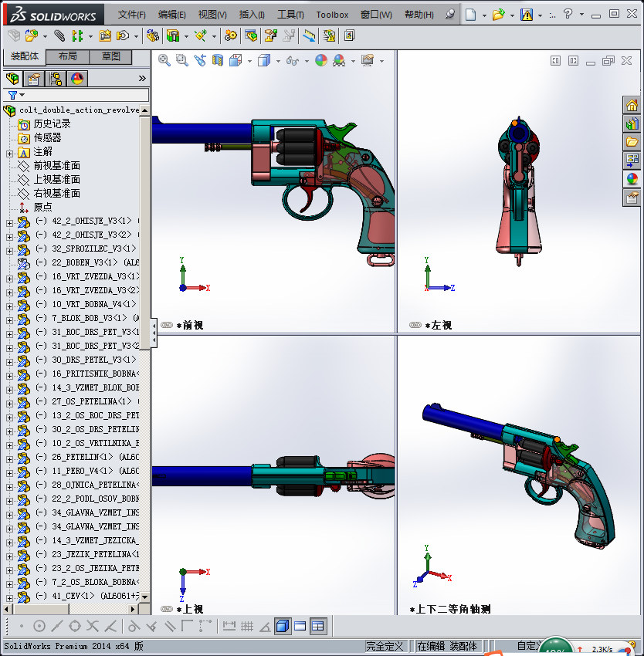Toggle the single view layout button
This screenshot has height=656, width=644.
pyautogui.click(x=283, y=627)
